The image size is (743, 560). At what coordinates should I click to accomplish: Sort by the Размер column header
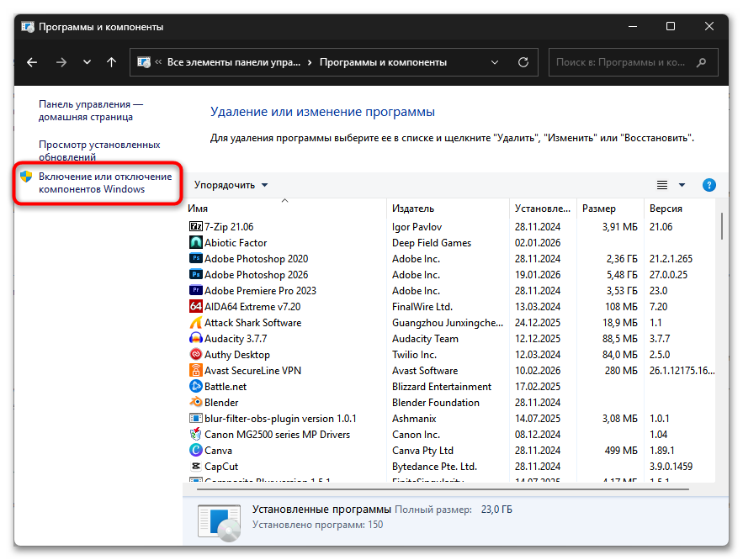pyautogui.click(x=610, y=209)
